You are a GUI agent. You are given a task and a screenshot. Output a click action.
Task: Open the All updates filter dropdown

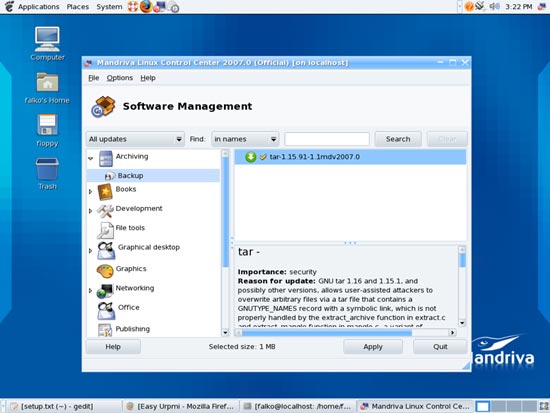click(x=135, y=139)
